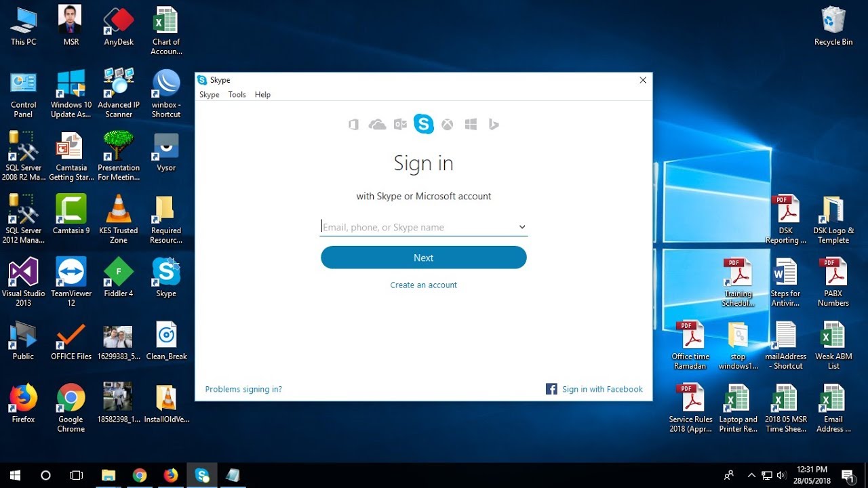Select the SQL Server 2008 R2 icon
Viewport: 868px width, 488px height.
coord(24,157)
